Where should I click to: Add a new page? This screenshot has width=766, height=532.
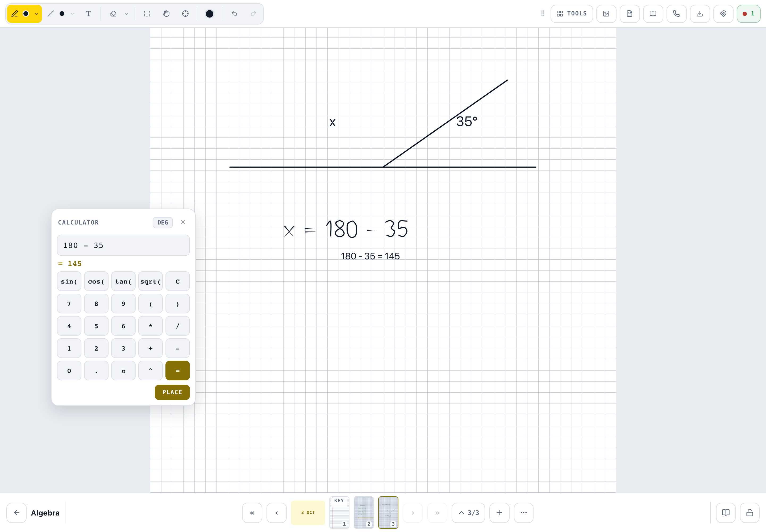(499, 513)
